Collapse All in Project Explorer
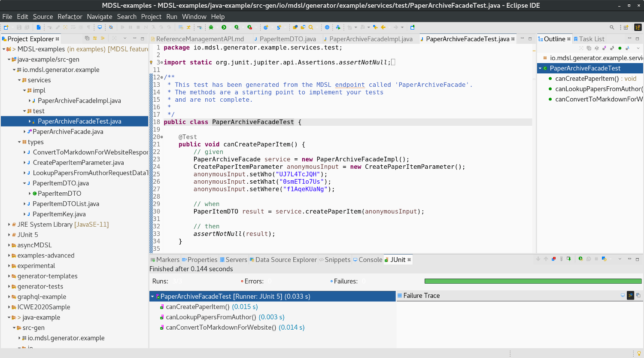Viewport: 644px width, 358px height. [87, 39]
